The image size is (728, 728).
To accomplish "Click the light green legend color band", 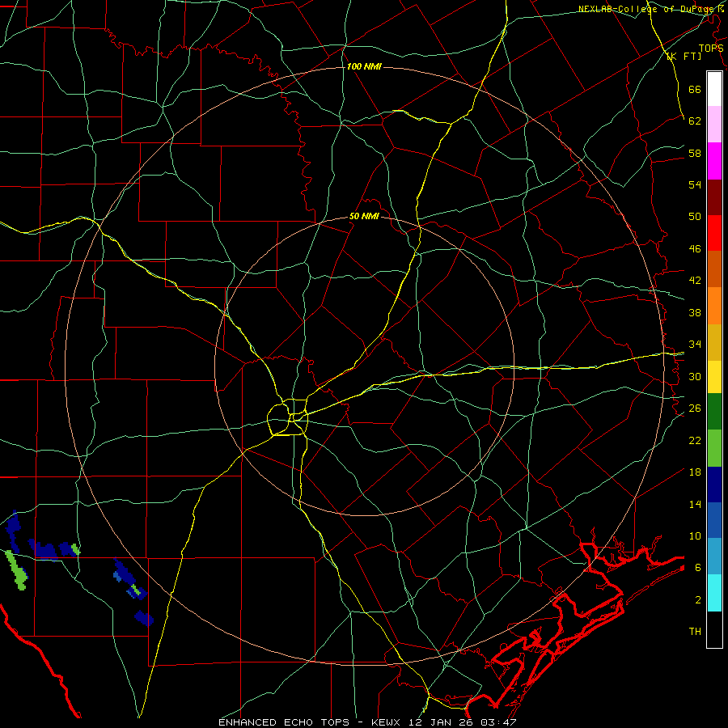I will 714,448.
